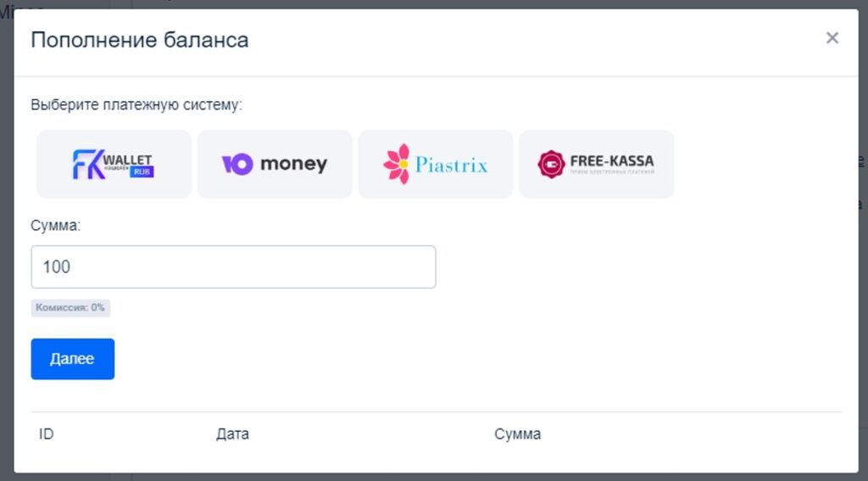
Task: Select Free-Kassa payment system tile
Action: [x=596, y=164]
